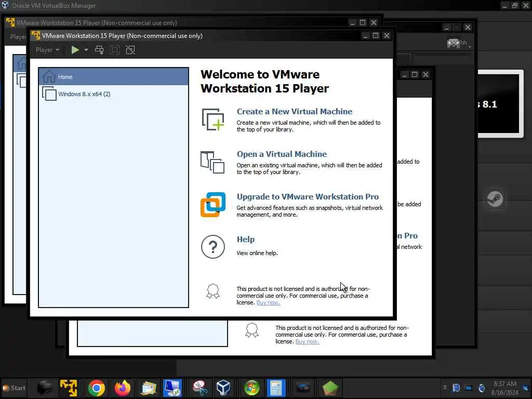Click license ribbon icon in rear VMware window

tap(252, 330)
